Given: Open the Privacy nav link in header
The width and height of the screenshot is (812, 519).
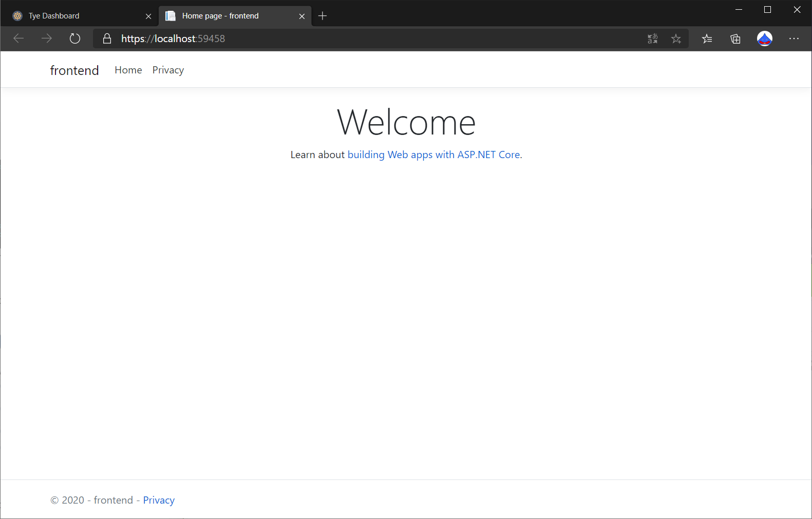Looking at the screenshot, I should [168, 70].
